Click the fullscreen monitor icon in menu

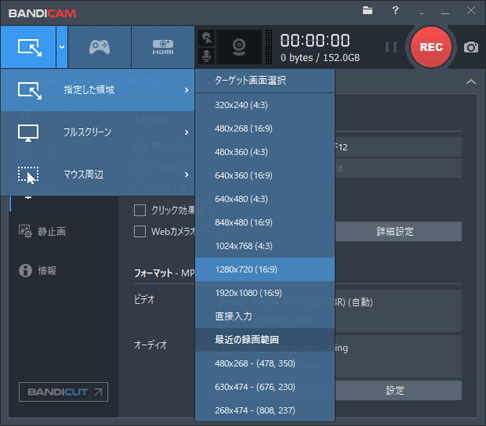point(28,133)
